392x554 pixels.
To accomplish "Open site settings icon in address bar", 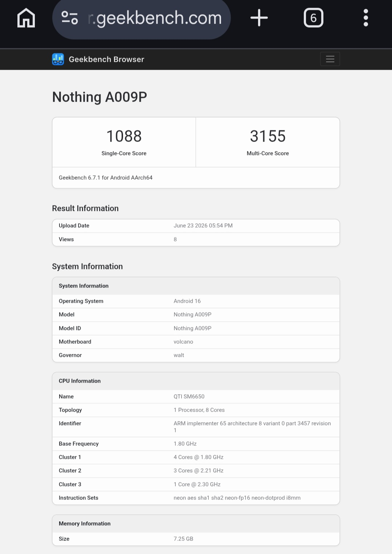I will [70, 18].
